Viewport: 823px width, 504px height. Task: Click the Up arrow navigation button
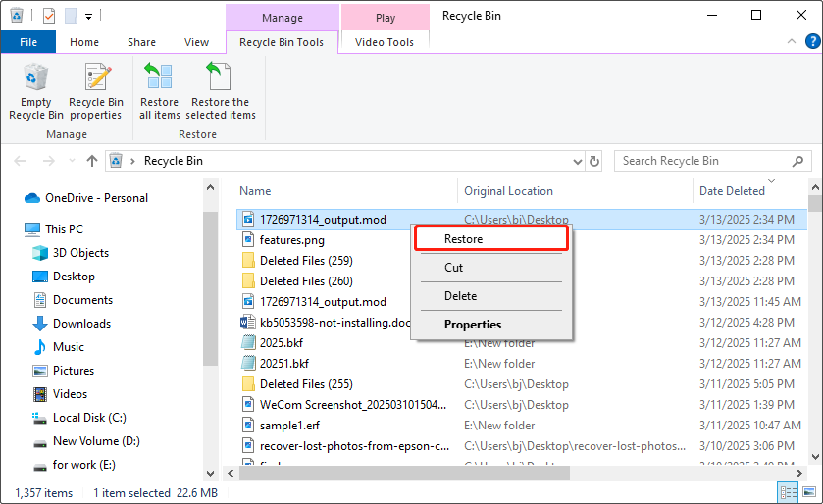click(x=92, y=161)
